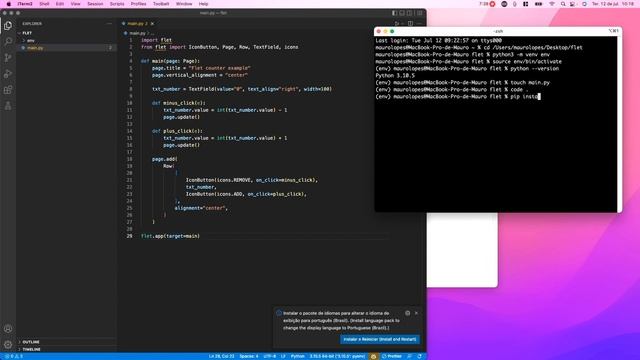This screenshot has width=640, height=360.
Task: Open the Help menu
Action: (x=203, y=4)
